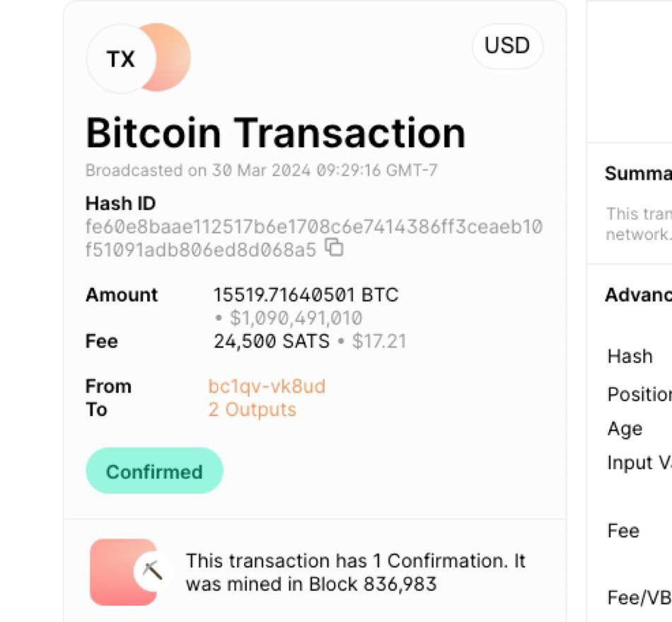This screenshot has height=622, width=672.
Task: Open the Summary section heading
Action: pyautogui.click(x=637, y=174)
